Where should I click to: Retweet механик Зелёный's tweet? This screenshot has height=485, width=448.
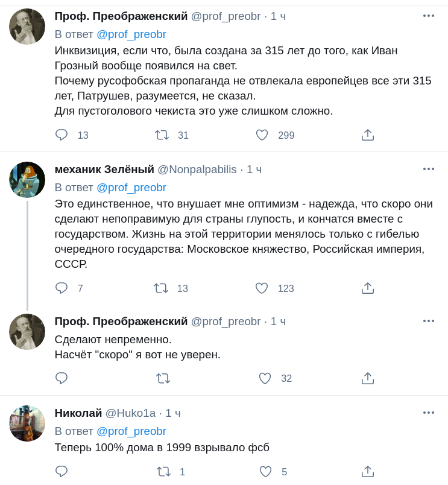pyautogui.click(x=161, y=288)
